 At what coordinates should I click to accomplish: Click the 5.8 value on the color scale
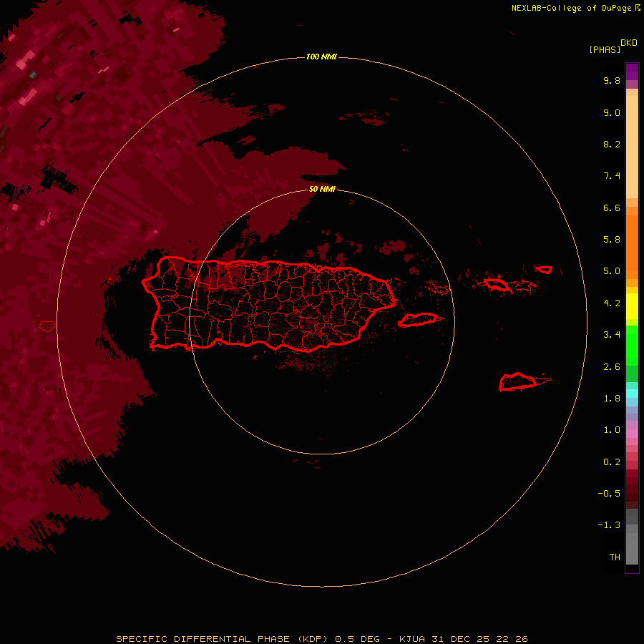(612, 240)
